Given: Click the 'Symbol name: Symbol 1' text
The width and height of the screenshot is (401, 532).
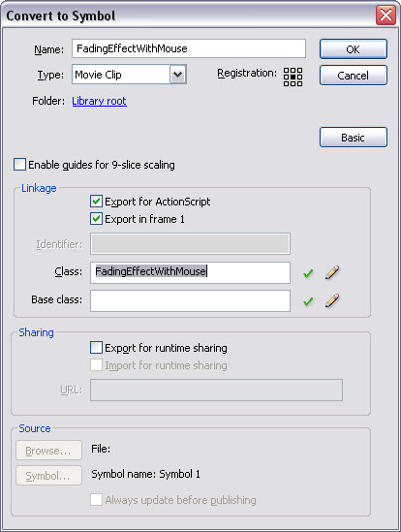Looking at the screenshot, I should pyautogui.click(x=146, y=474).
